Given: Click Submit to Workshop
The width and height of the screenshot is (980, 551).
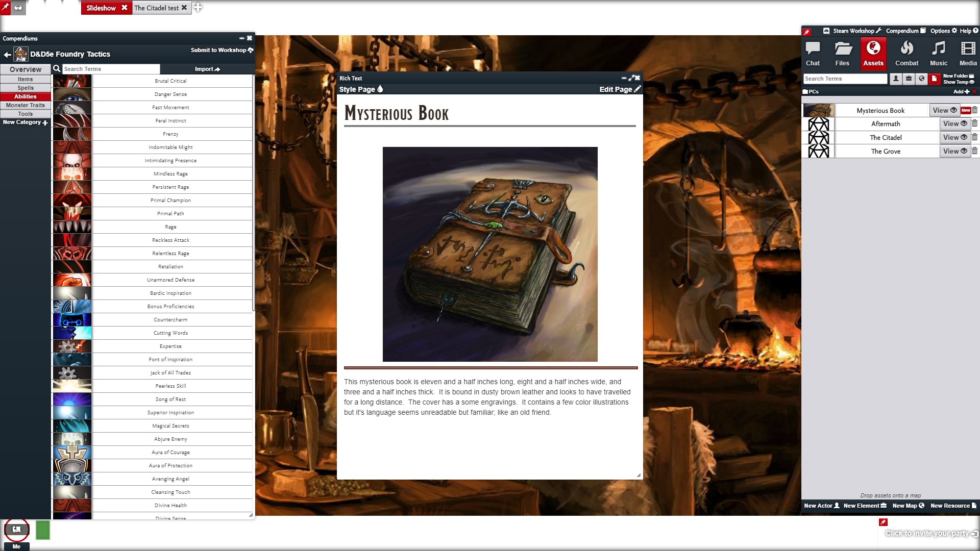Looking at the screenshot, I should (222, 50).
